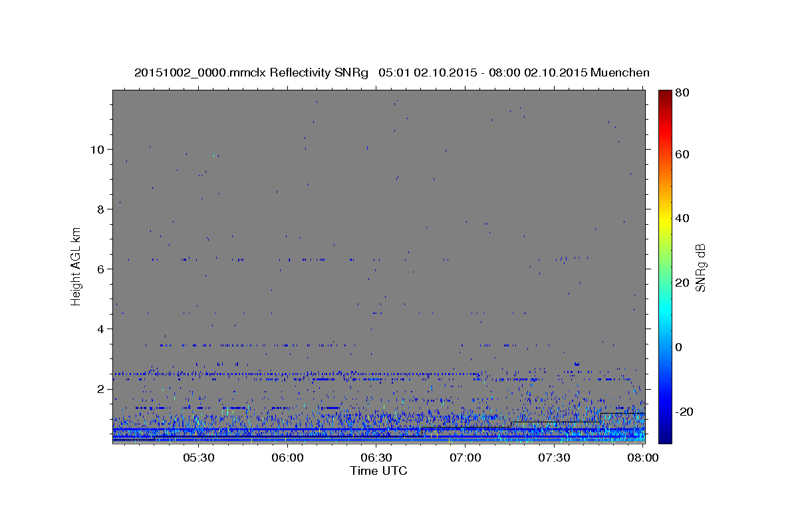Click the height tick label 4
The image size is (798, 532).
(x=100, y=329)
